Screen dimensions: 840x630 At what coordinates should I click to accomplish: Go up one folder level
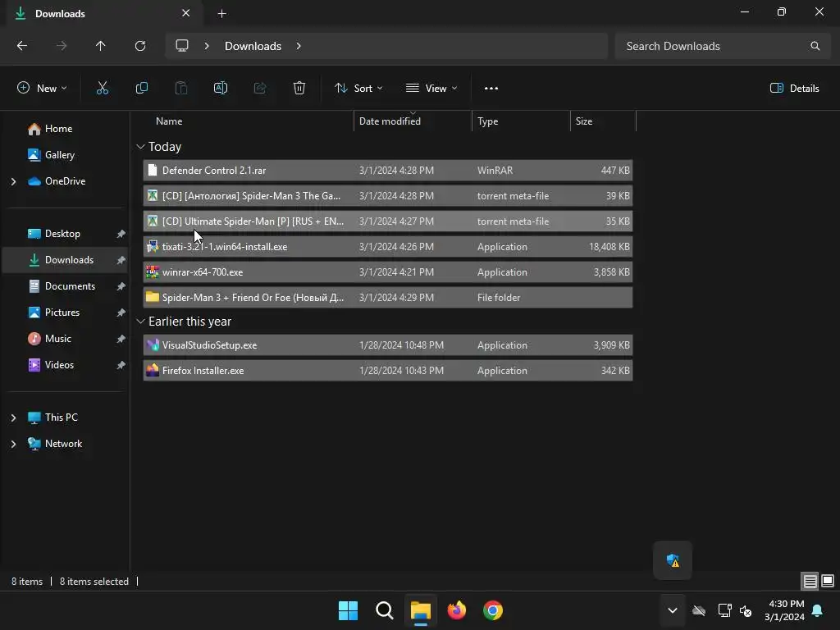click(x=101, y=46)
